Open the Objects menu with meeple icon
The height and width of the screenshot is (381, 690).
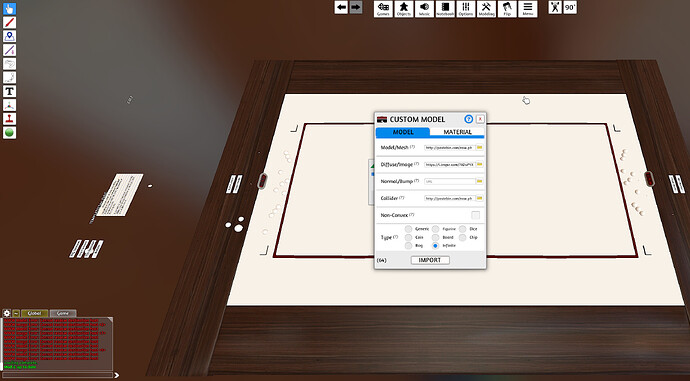(x=404, y=9)
